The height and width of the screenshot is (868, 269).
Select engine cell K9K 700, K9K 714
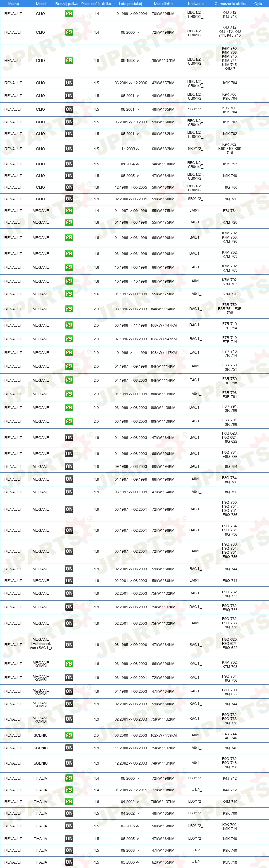pos(230,826)
